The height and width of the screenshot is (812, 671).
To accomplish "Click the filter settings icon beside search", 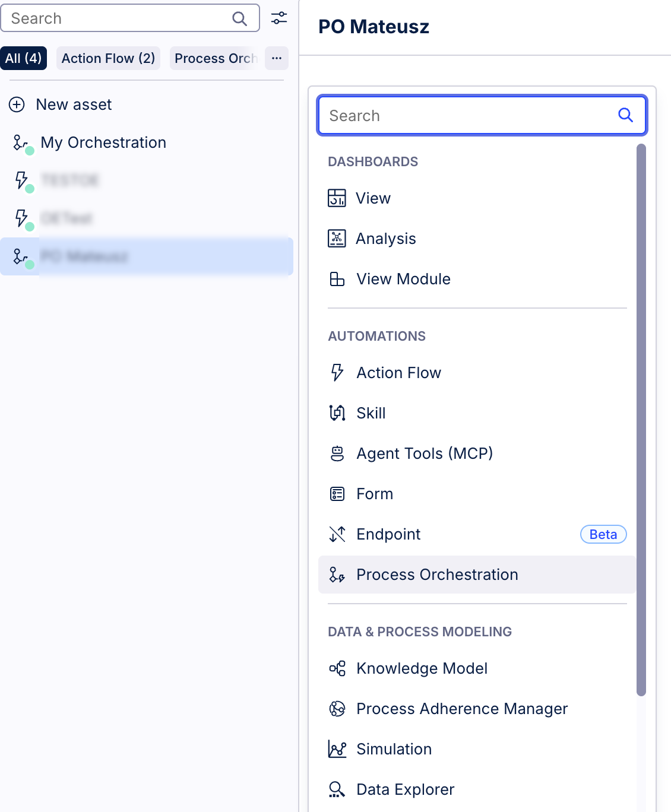I will click(x=278, y=18).
